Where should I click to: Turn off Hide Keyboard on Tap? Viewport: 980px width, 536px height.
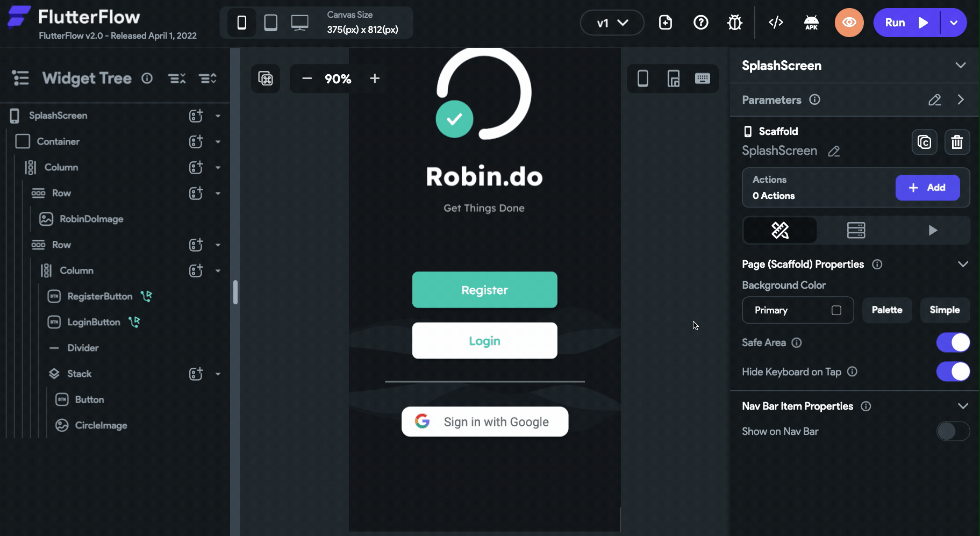(952, 371)
